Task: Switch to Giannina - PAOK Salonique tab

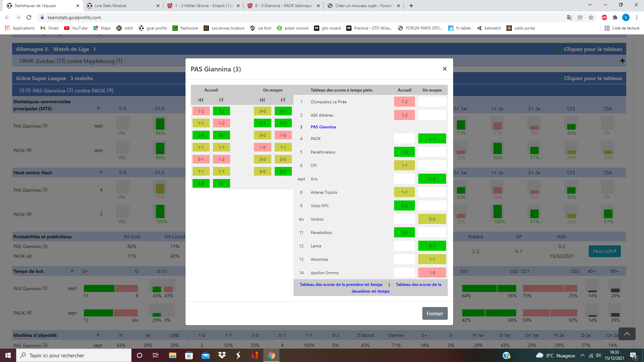Action: coord(283,6)
